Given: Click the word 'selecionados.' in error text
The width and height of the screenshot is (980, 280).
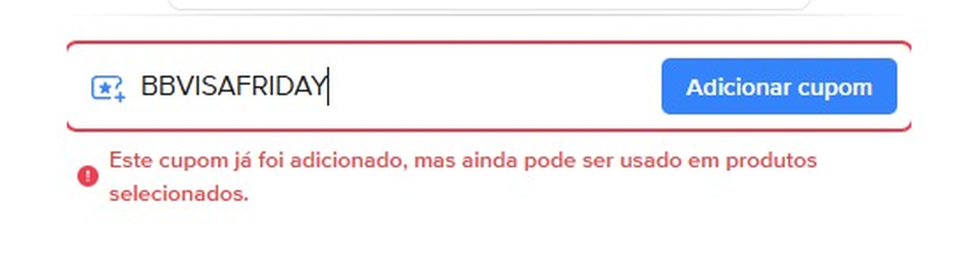Looking at the screenshot, I should tap(178, 194).
